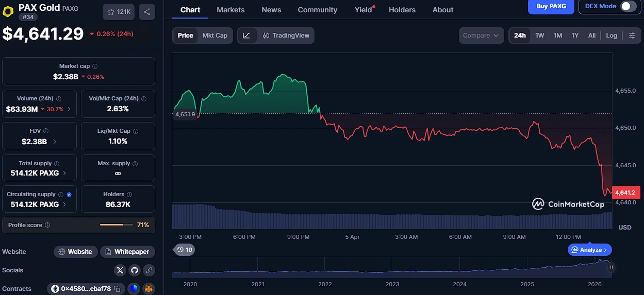This screenshot has height=295, width=644.
Task: Open the GitHub social link
Action: (135, 270)
